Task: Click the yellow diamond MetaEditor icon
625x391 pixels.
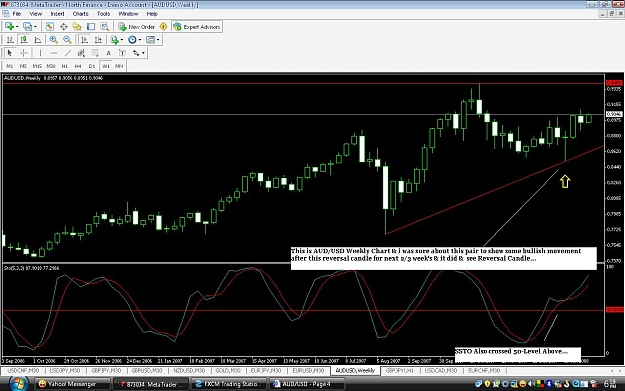Action: click(163, 27)
